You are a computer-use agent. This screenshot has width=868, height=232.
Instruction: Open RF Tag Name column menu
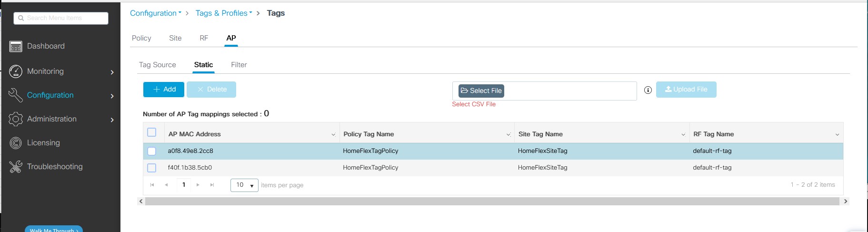pos(837,135)
